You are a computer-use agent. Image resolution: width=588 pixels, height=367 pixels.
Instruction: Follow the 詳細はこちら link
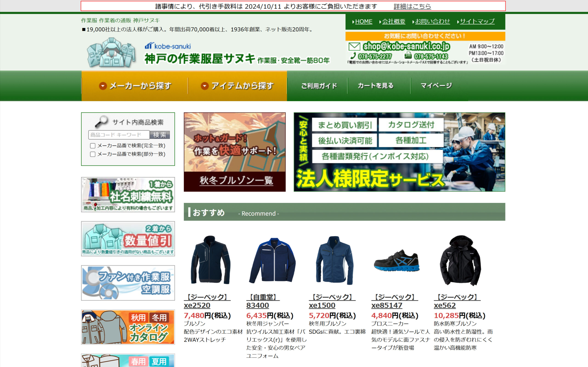[x=412, y=6]
